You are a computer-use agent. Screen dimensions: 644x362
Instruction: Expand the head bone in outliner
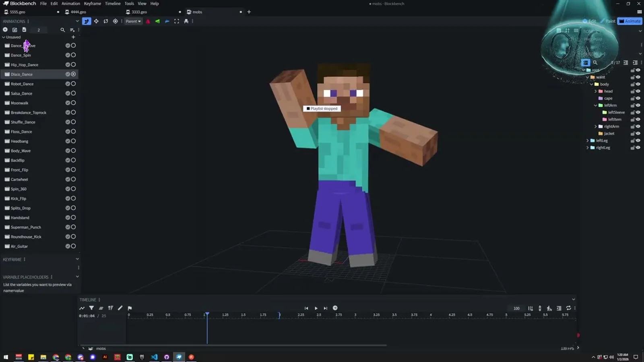coord(596,91)
